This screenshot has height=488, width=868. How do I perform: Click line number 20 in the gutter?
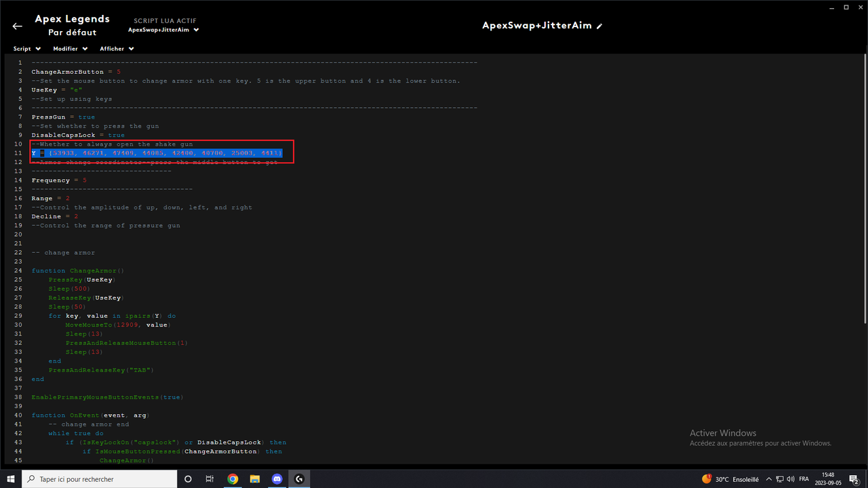click(x=18, y=235)
